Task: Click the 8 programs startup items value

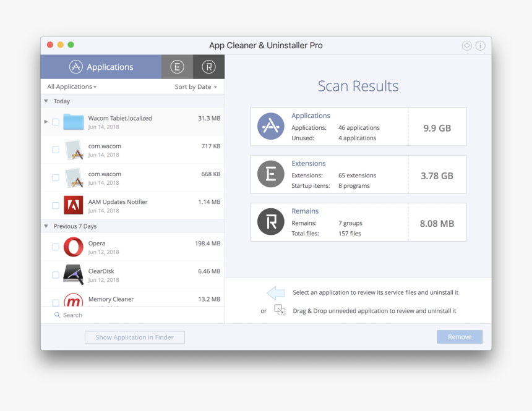Action: pyautogui.click(x=354, y=186)
